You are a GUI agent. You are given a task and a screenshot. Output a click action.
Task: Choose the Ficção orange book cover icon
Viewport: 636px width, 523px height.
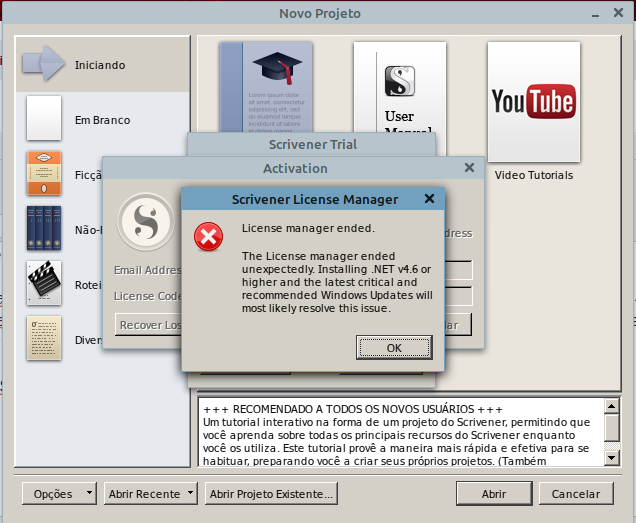44,173
